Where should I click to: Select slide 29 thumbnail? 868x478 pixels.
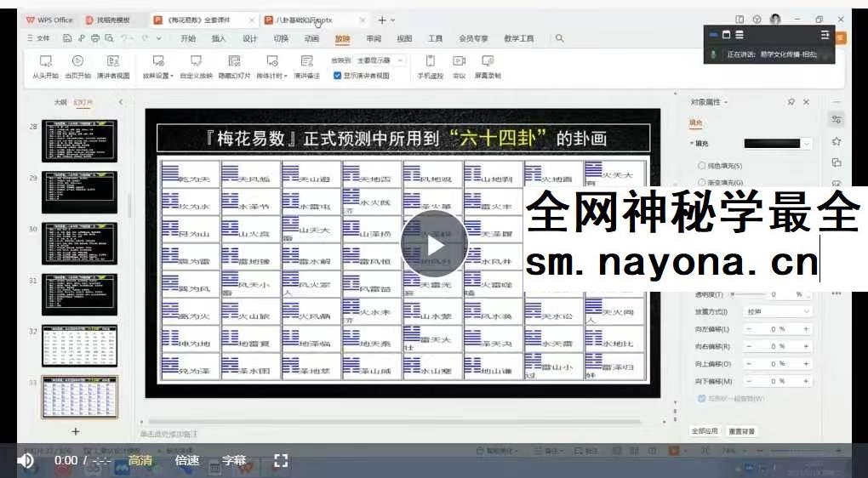coord(80,192)
